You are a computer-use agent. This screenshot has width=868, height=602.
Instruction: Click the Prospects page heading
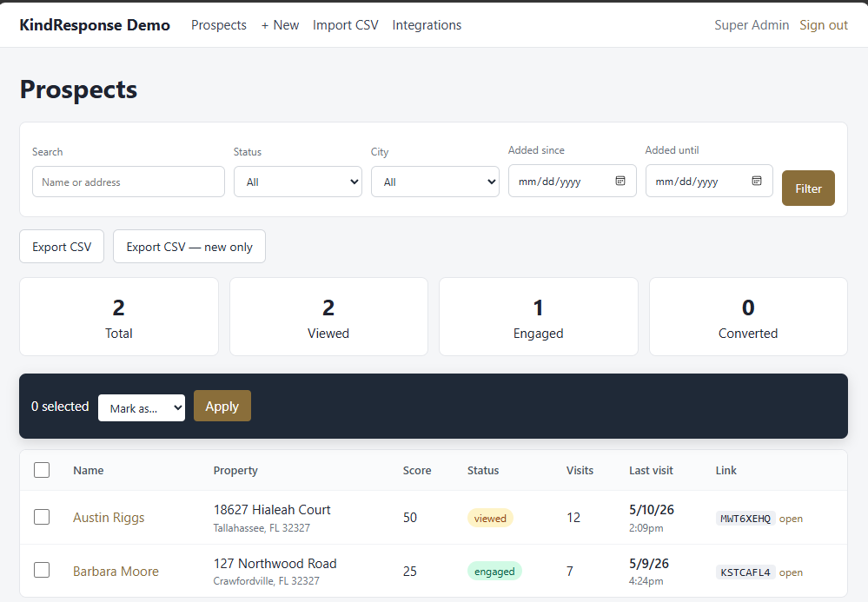78,89
